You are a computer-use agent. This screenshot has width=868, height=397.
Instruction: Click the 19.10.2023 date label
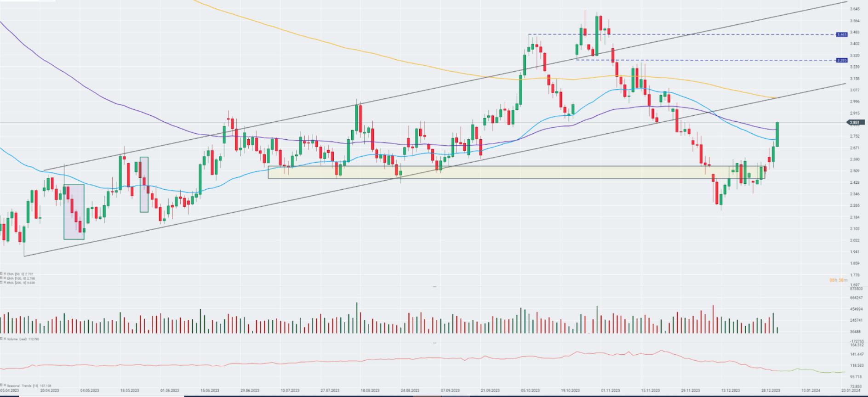click(570, 391)
